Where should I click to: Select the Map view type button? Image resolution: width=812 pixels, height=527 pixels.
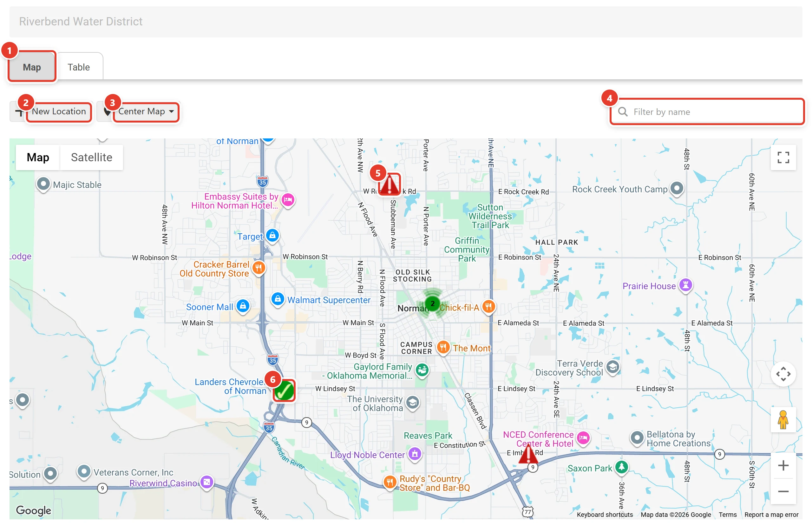38,157
